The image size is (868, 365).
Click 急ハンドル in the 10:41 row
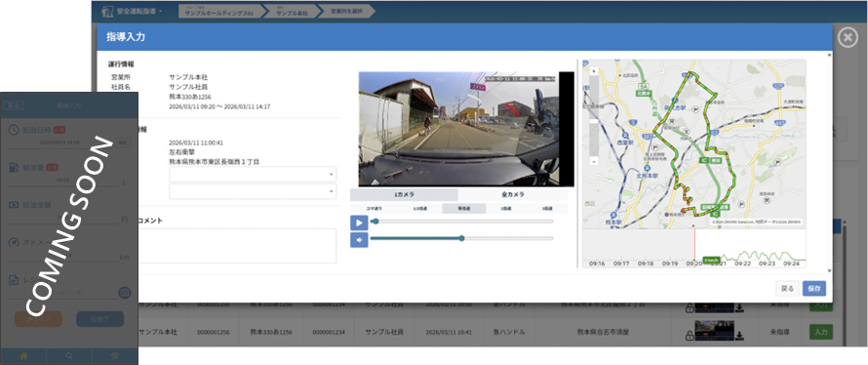tap(509, 333)
